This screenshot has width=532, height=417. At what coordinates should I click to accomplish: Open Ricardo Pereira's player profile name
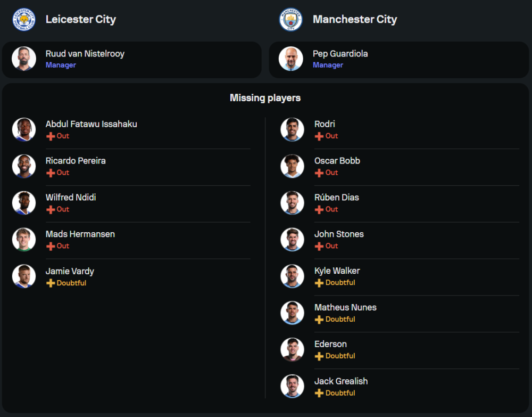[x=76, y=161]
